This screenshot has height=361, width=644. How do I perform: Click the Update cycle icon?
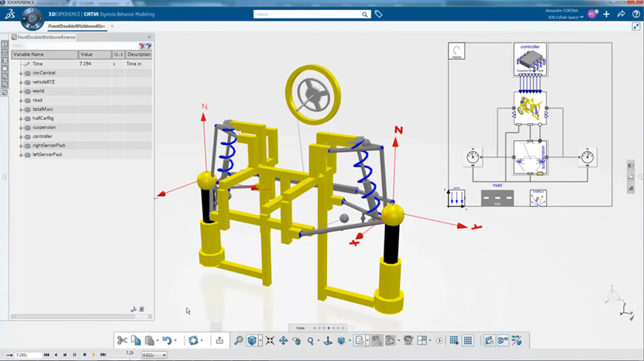pyautogui.click(x=194, y=340)
